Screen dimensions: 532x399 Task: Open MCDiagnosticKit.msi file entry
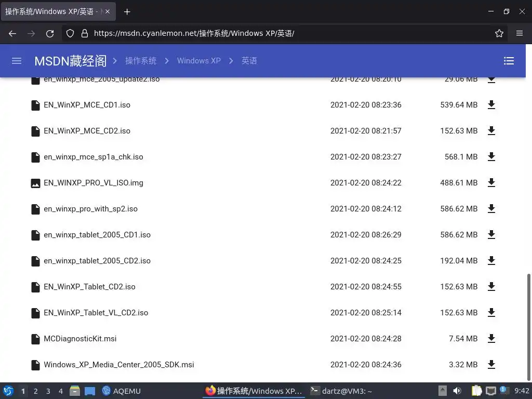pos(80,339)
